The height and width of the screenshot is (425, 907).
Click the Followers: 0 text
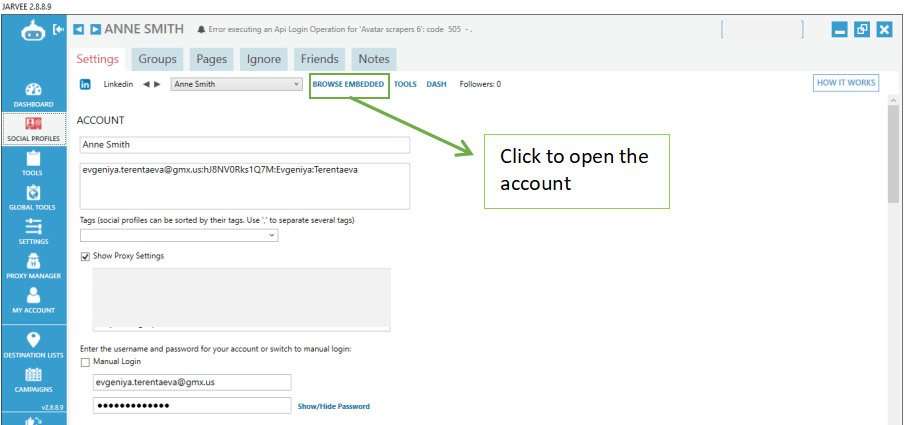pyautogui.click(x=480, y=84)
